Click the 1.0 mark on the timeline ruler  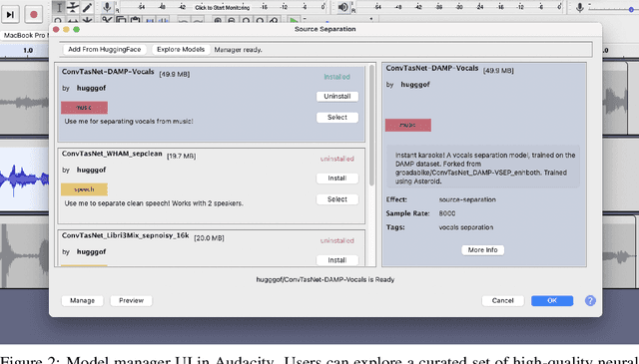click(x=28, y=51)
